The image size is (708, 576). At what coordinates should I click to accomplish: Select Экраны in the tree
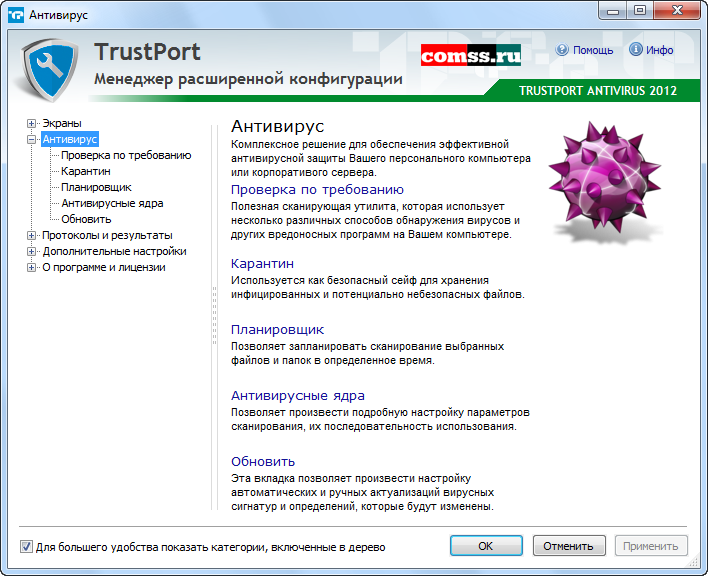tap(62, 123)
